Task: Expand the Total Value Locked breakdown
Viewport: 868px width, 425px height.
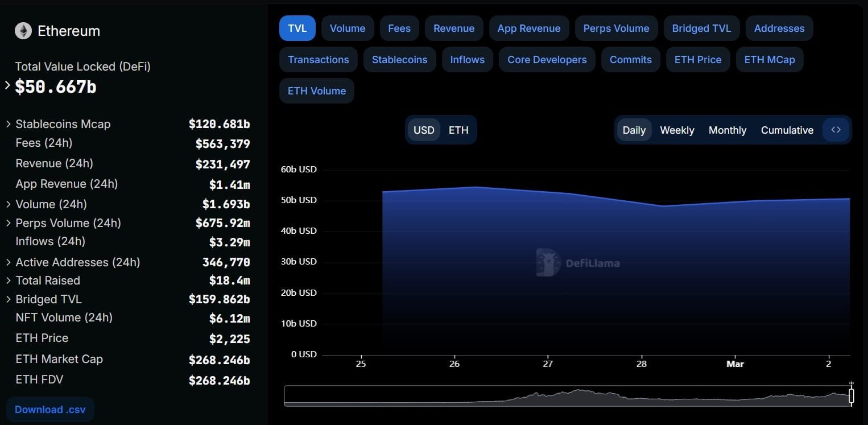Action: [x=7, y=85]
